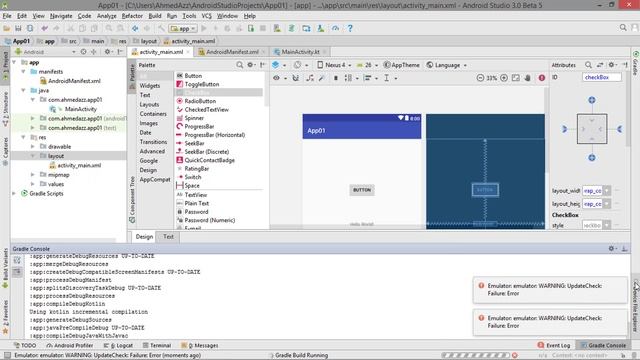The height and width of the screenshot is (360, 640).
Task: Open Logcat tool window
Action: point(118,345)
